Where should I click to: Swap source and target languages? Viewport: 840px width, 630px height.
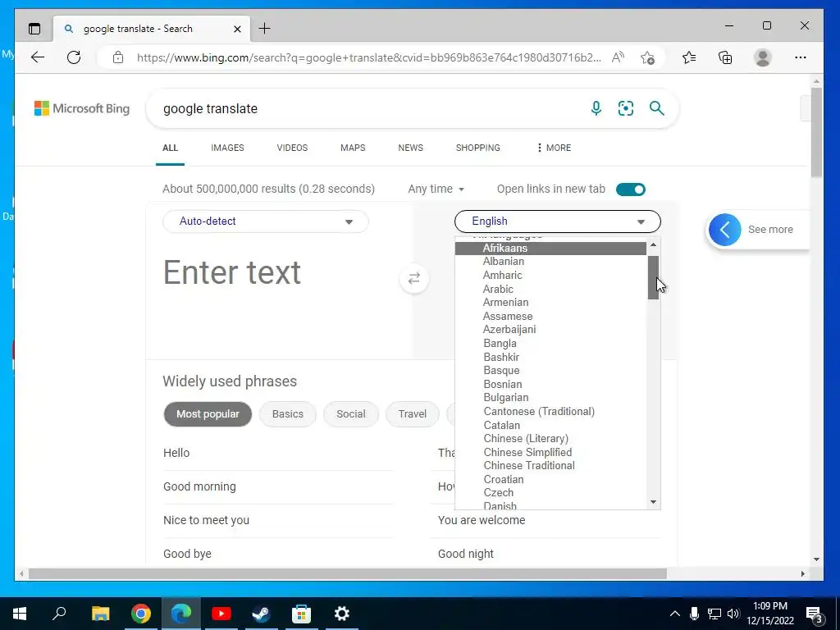pos(414,279)
